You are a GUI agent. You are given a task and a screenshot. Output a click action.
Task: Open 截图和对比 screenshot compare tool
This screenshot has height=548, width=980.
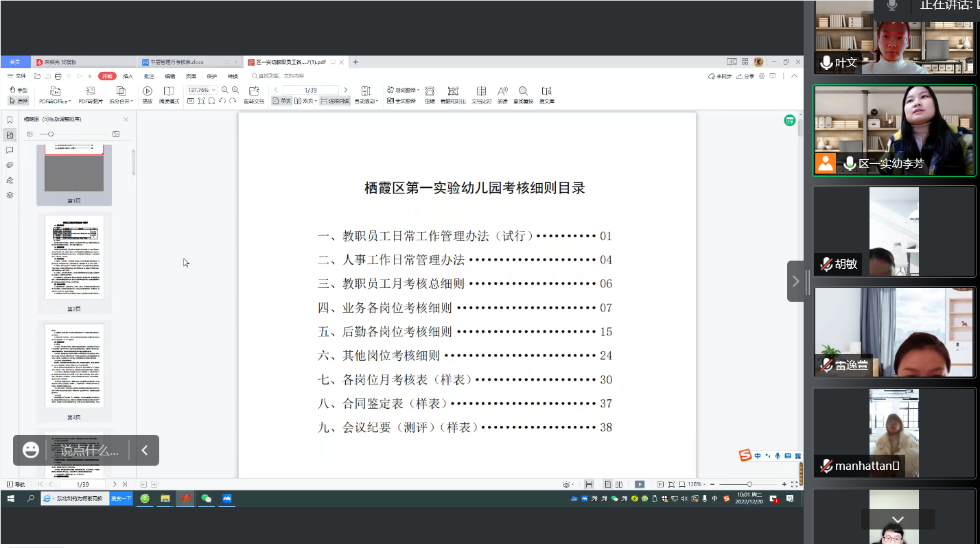tap(453, 95)
